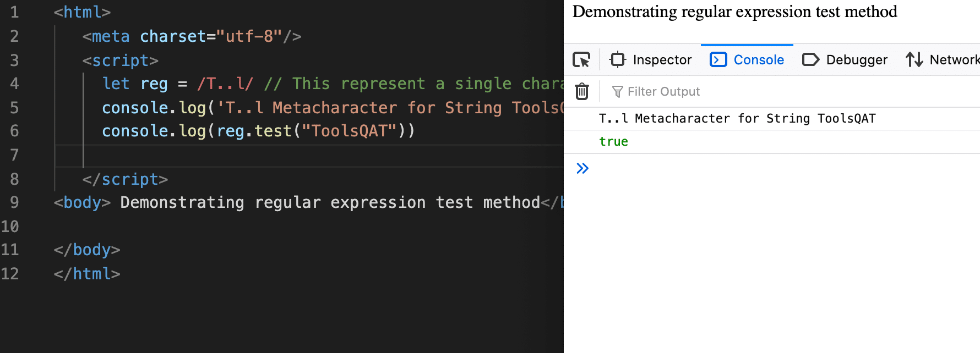
Task: Click the closing </script> tag
Action: tap(125, 179)
